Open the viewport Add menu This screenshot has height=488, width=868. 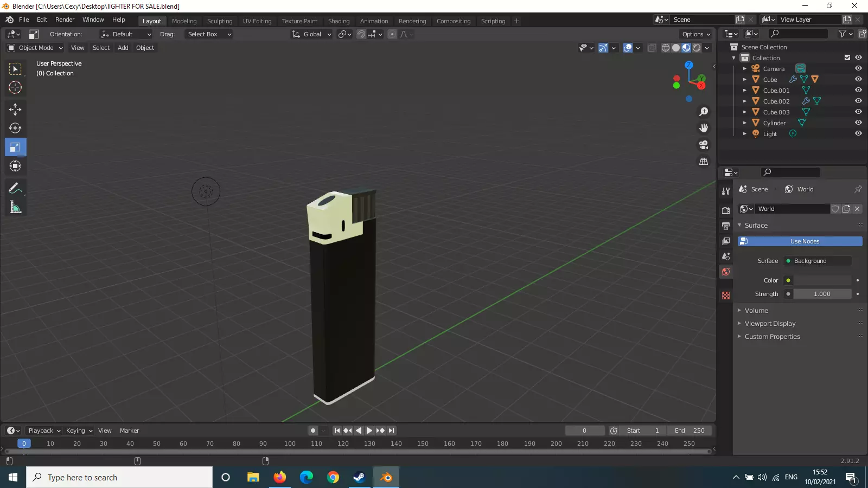123,48
